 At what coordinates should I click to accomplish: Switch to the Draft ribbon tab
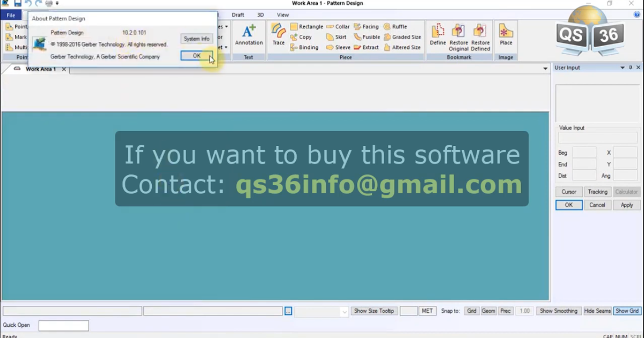click(x=238, y=15)
